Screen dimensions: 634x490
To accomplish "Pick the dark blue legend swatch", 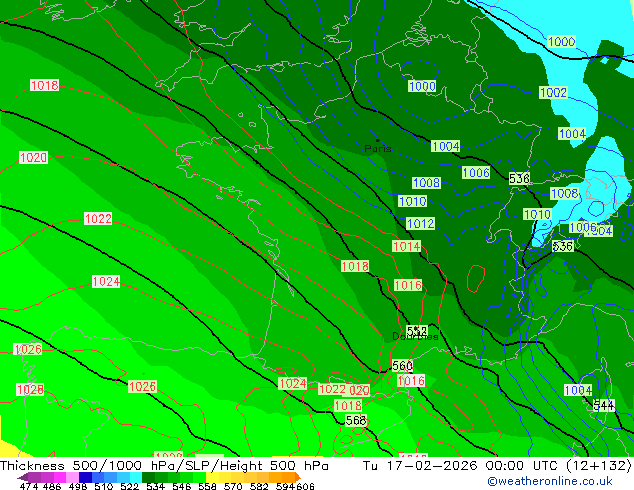I will tap(85, 477).
